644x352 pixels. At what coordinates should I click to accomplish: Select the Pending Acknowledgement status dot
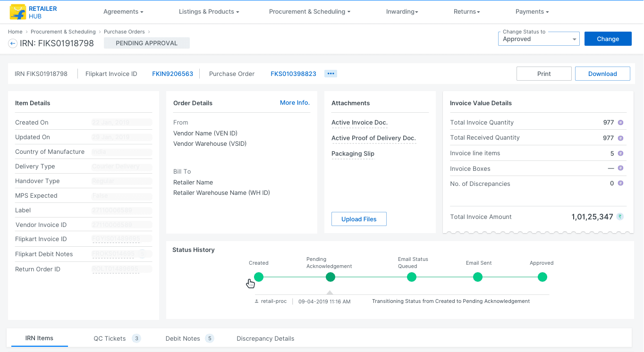330,277
